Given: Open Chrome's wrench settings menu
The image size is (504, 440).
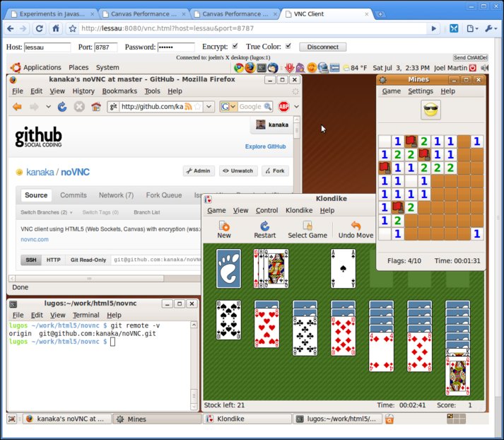Looking at the screenshot, I should pyautogui.click(x=490, y=28).
